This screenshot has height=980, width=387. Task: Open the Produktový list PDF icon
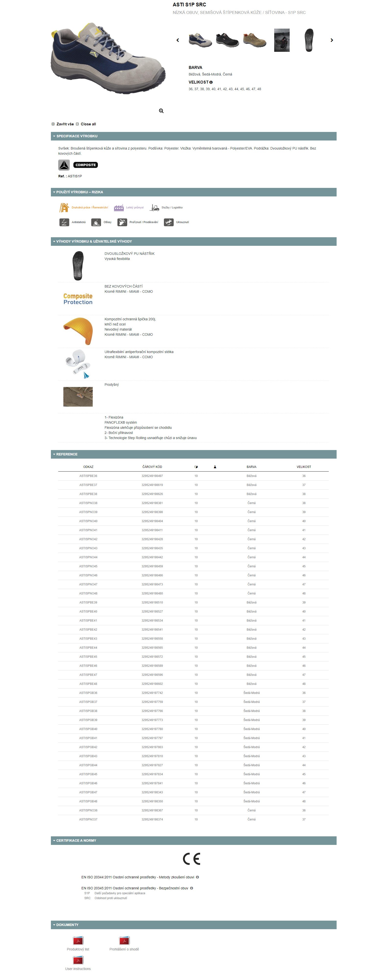tap(78, 940)
